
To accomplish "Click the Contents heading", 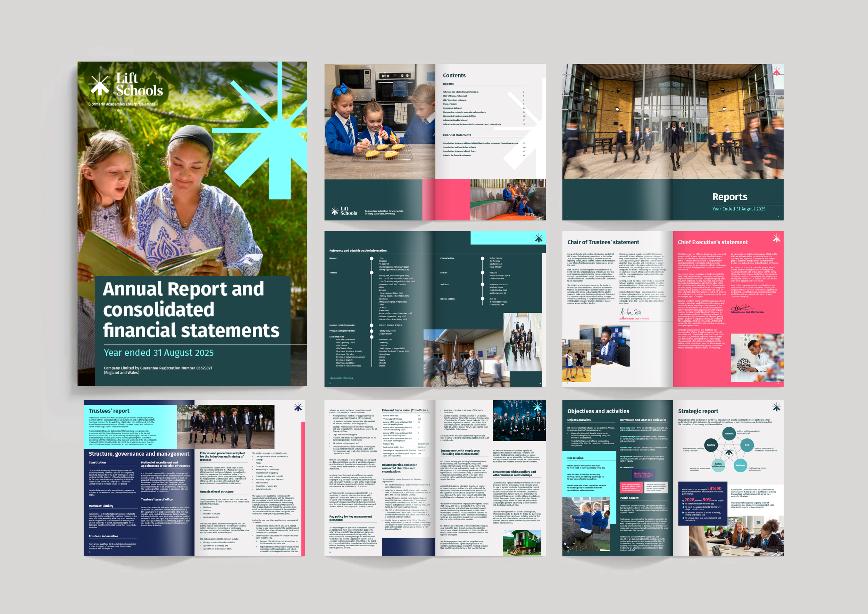I will [454, 76].
